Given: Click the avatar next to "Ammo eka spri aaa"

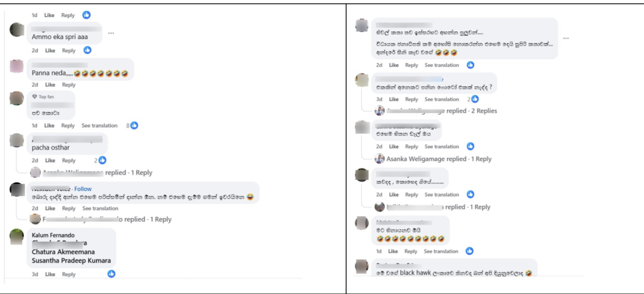Looking at the screenshot, I should click(18, 30).
